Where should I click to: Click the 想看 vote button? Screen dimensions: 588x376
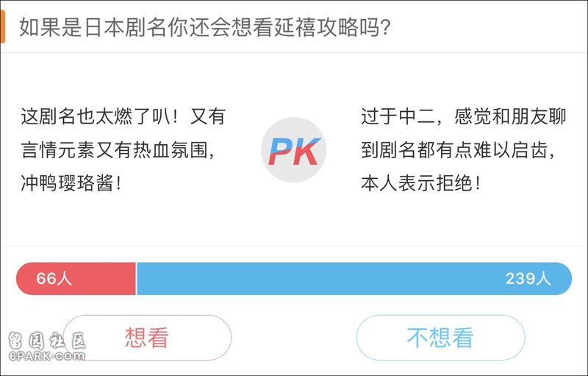tap(148, 337)
